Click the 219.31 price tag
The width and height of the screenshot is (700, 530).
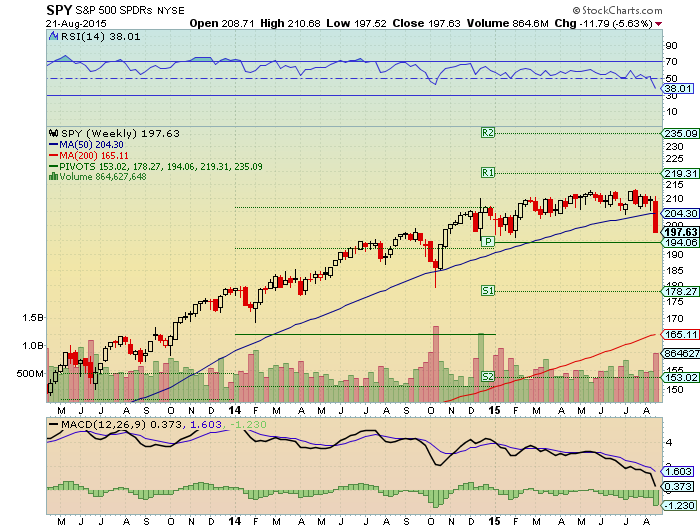click(x=681, y=174)
